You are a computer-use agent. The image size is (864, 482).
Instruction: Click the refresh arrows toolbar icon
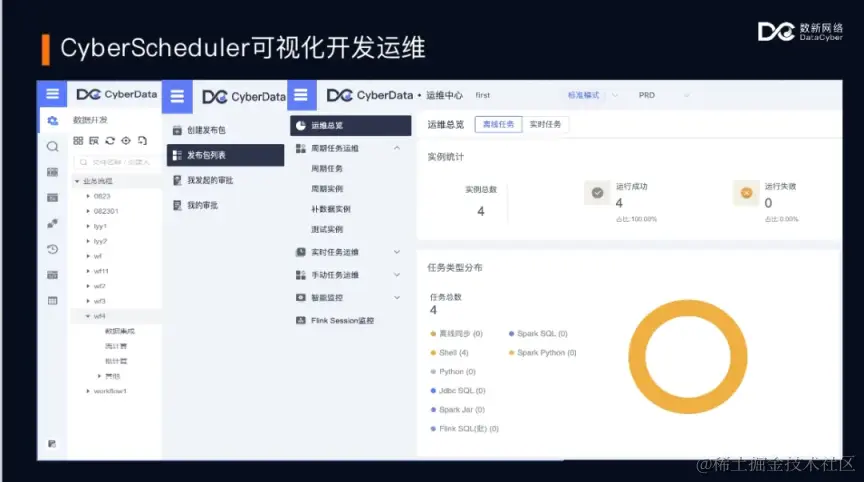[110, 141]
